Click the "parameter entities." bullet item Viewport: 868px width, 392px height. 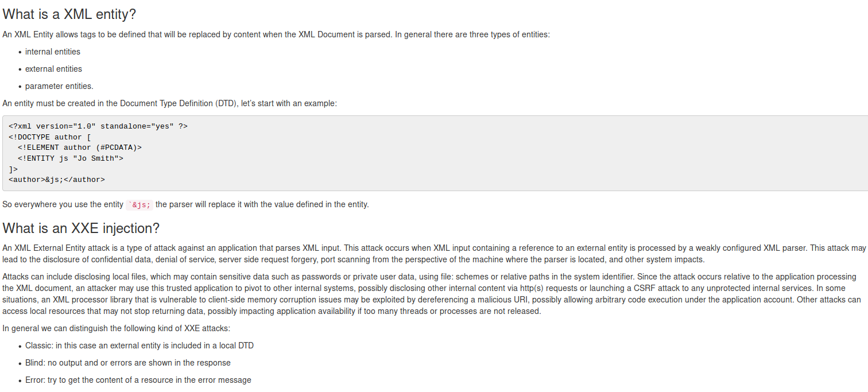tap(59, 86)
